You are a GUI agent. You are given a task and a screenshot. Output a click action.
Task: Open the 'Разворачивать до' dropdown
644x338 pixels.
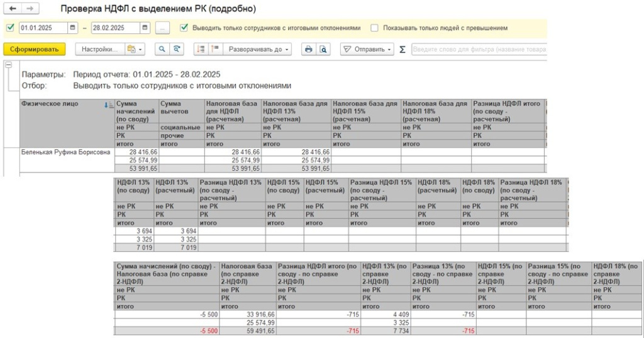click(258, 49)
